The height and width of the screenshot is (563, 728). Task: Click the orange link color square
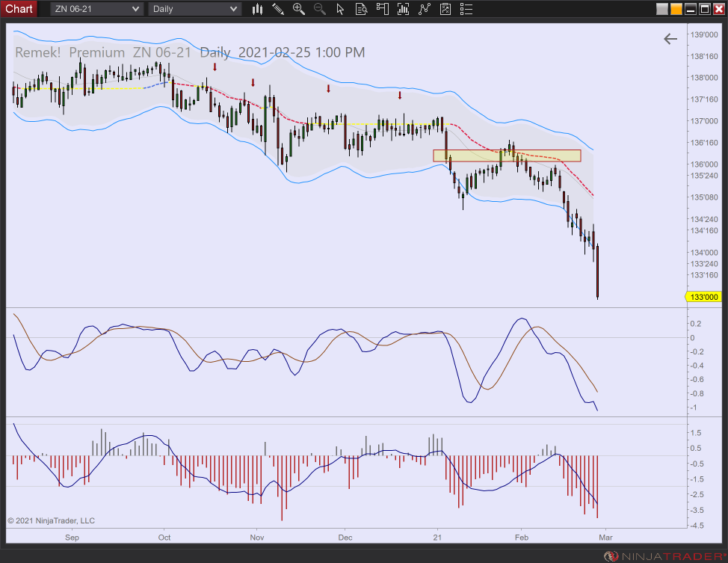676,9
